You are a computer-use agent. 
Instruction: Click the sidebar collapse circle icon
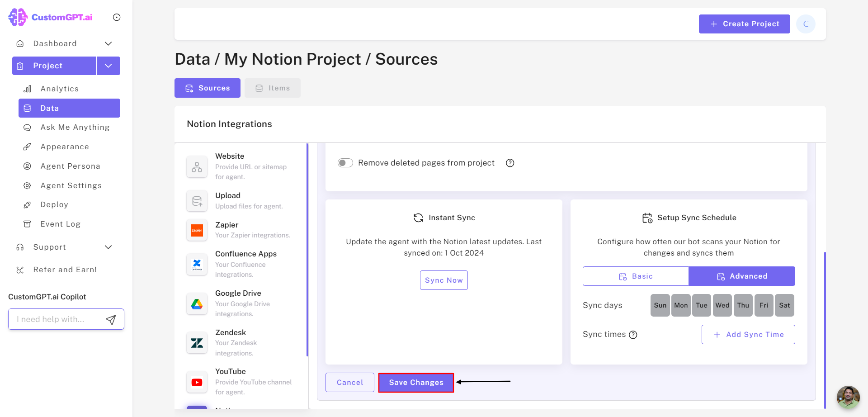click(117, 17)
